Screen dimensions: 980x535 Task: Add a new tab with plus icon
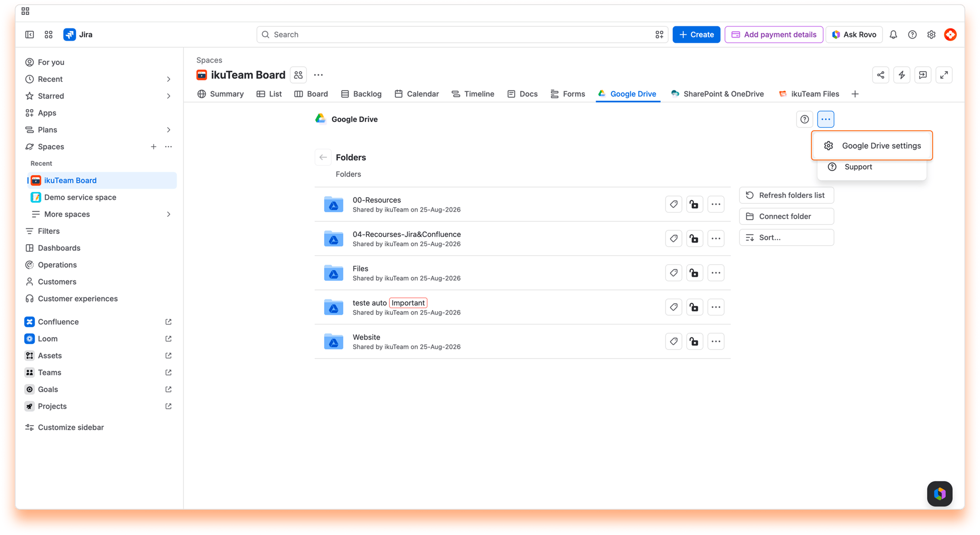pos(855,94)
